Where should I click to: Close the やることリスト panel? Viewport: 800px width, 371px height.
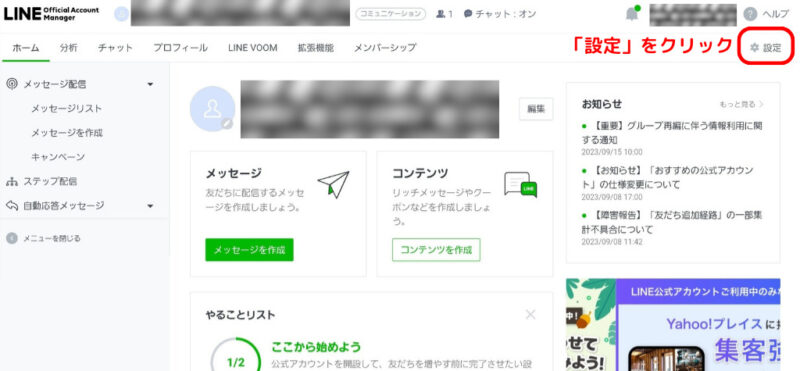click(531, 314)
